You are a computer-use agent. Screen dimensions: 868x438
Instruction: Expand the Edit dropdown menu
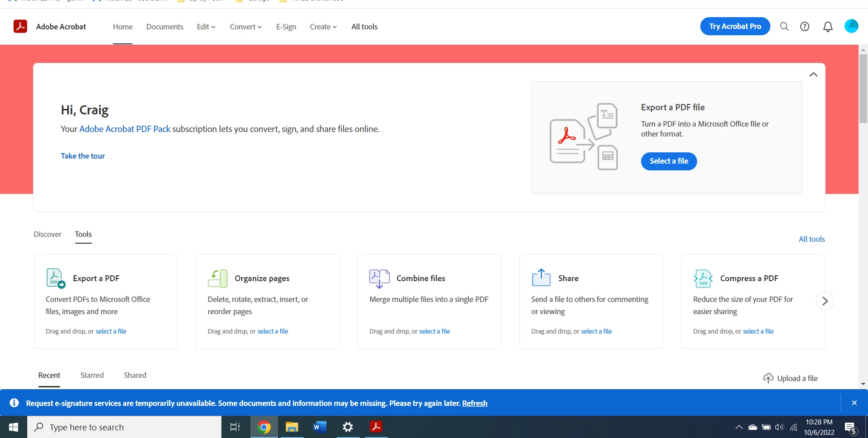pos(206,27)
